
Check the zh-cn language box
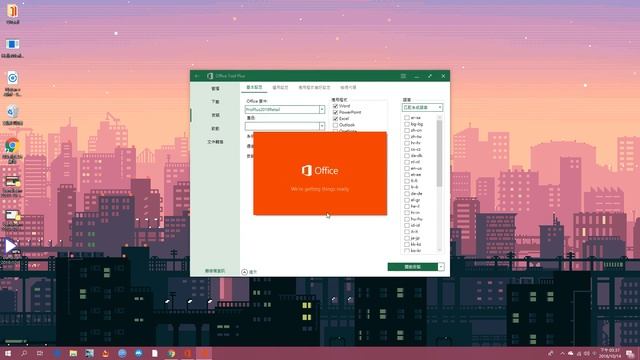(407, 130)
